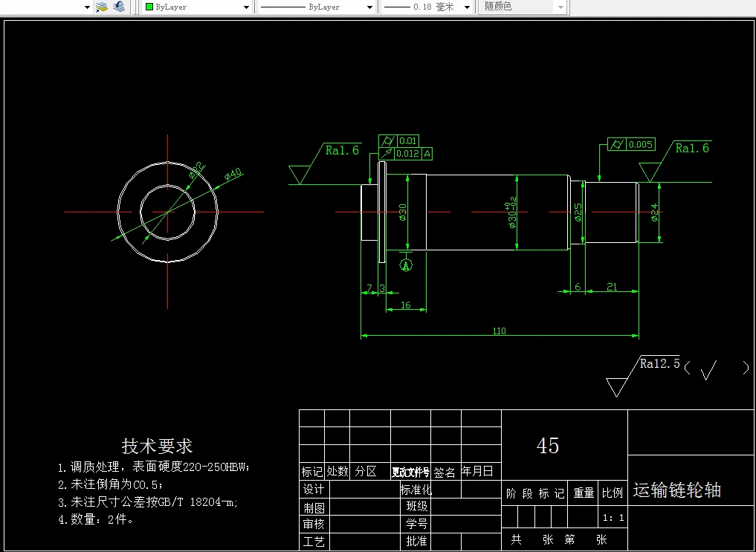Select the scale value 1:1
756x552 pixels.
[x=613, y=518]
